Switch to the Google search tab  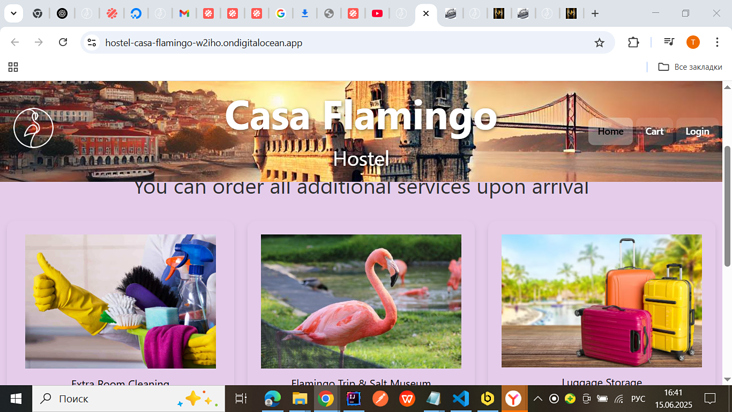click(x=281, y=14)
